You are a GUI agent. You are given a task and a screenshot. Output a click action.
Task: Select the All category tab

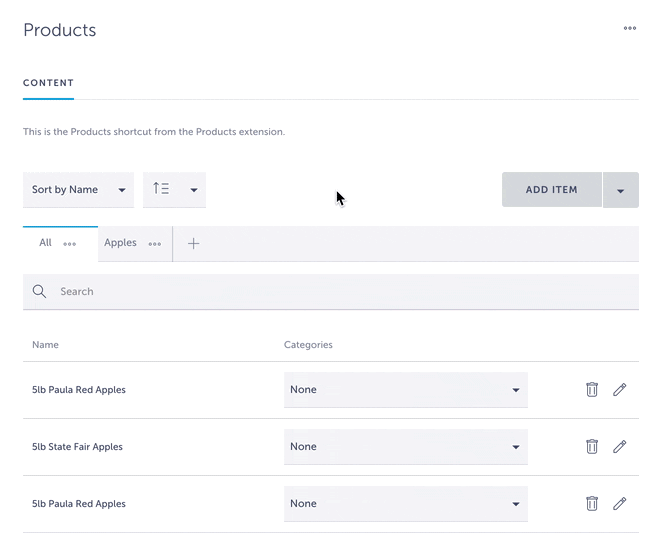[45, 243]
